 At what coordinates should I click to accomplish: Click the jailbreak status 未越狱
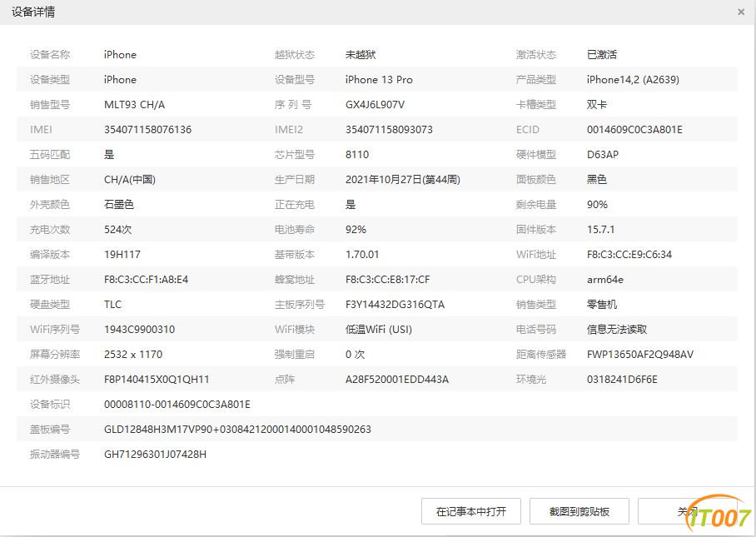coord(361,54)
